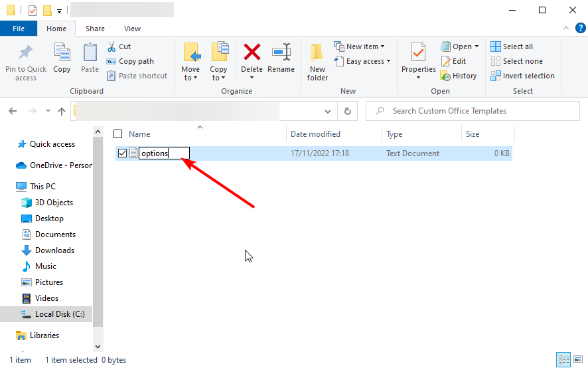Open the Move to menu
This screenshot has width=588, height=368.
(x=190, y=62)
